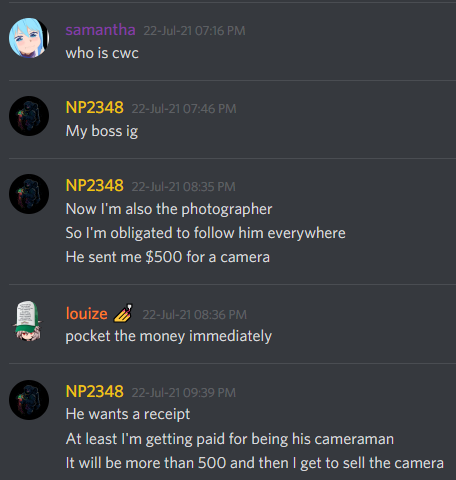Open NP2348's avatar beside 'My boss ig'

pyautogui.click(x=29, y=116)
